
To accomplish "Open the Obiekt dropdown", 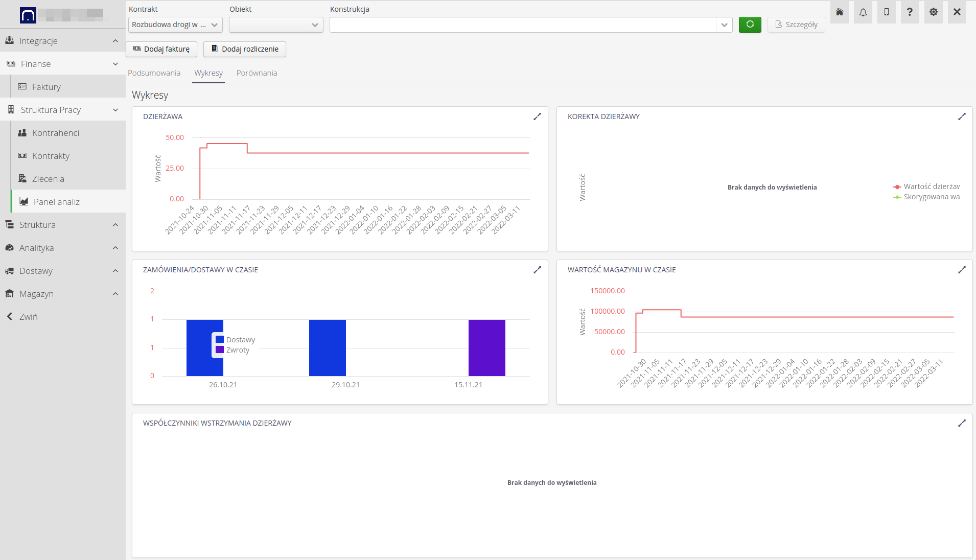I will 276,25.
